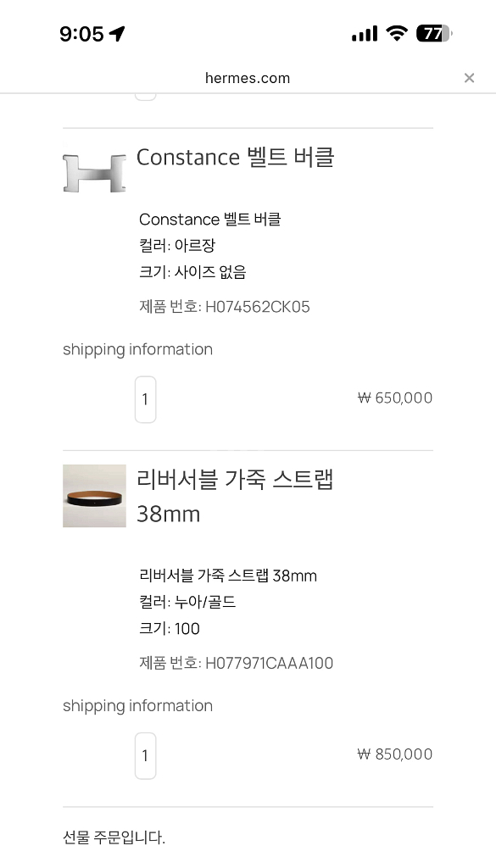Screen dimensions: 496x868
Task: Open shipping information for the leather strap
Action: pos(137,705)
